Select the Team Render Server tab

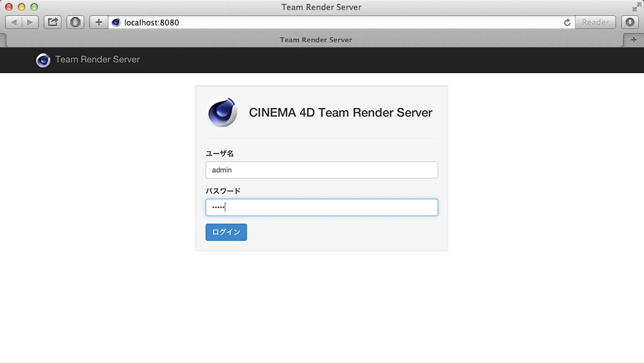316,40
